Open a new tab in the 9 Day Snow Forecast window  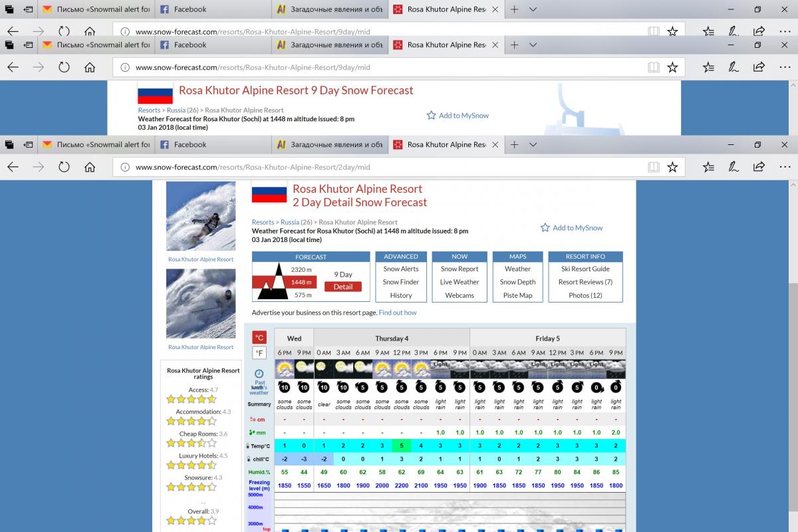coord(514,45)
